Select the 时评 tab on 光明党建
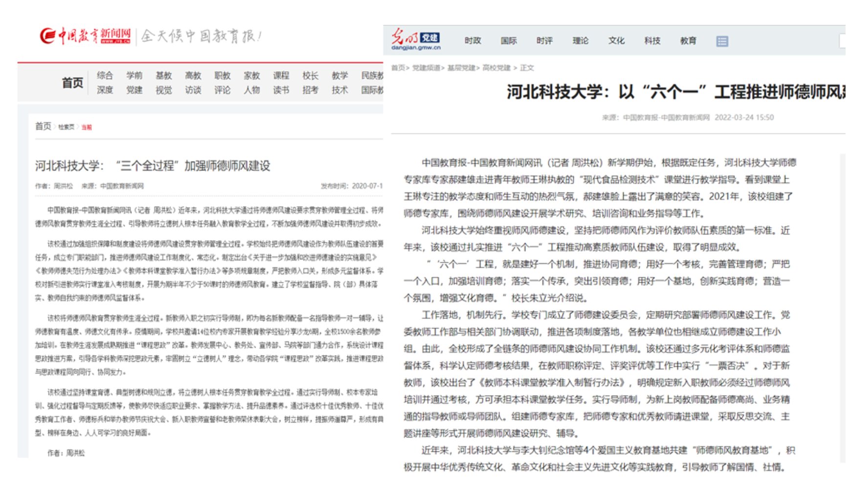 (x=544, y=41)
